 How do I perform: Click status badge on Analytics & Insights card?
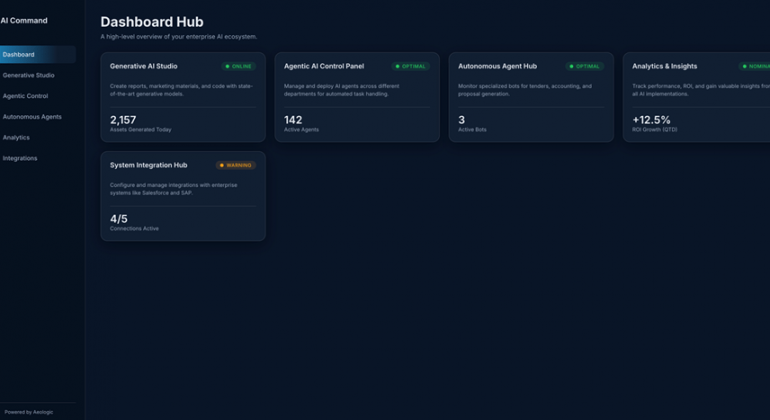click(x=755, y=66)
